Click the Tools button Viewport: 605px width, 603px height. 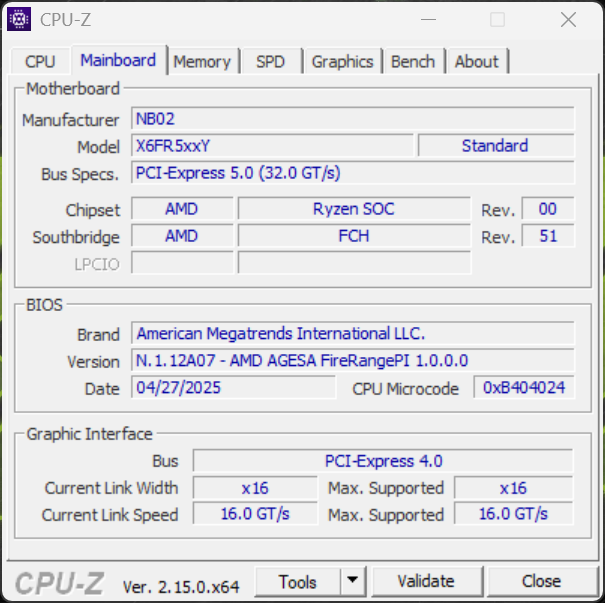point(297,582)
